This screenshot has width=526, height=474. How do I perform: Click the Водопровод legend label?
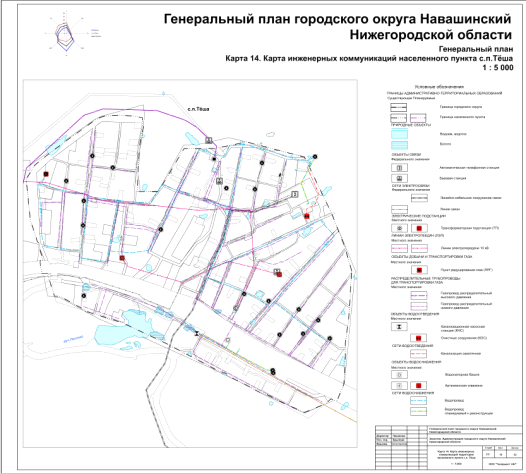pos(454,400)
